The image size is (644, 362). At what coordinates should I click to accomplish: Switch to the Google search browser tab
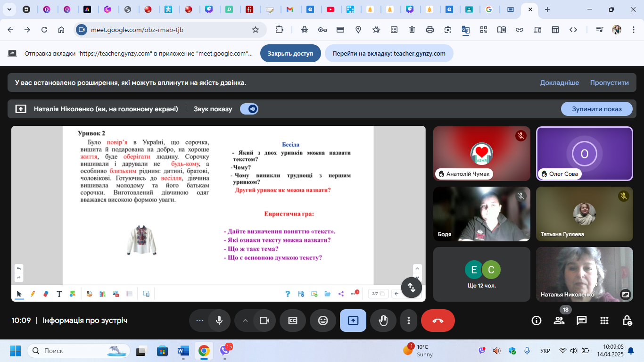pyautogui.click(x=489, y=9)
